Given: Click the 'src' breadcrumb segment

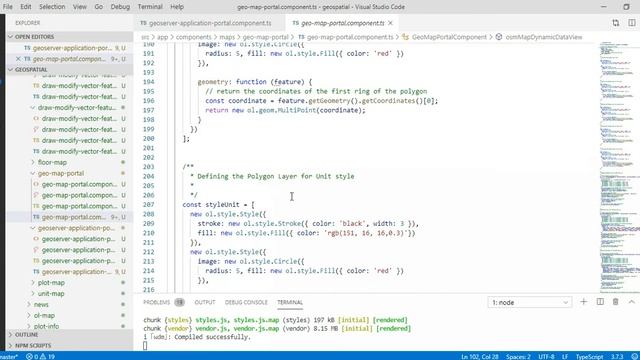Looking at the screenshot, I should point(145,37).
